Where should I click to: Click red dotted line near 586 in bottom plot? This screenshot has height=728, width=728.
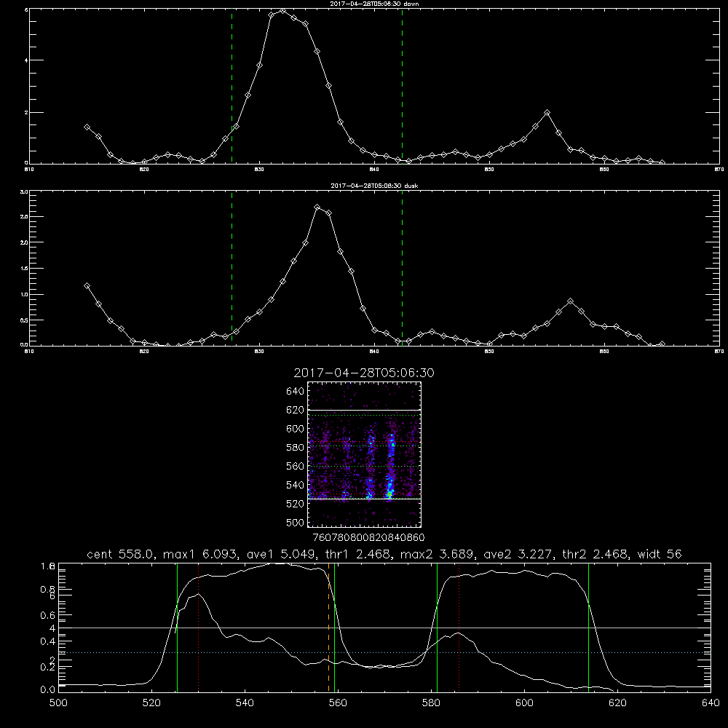click(x=459, y=628)
